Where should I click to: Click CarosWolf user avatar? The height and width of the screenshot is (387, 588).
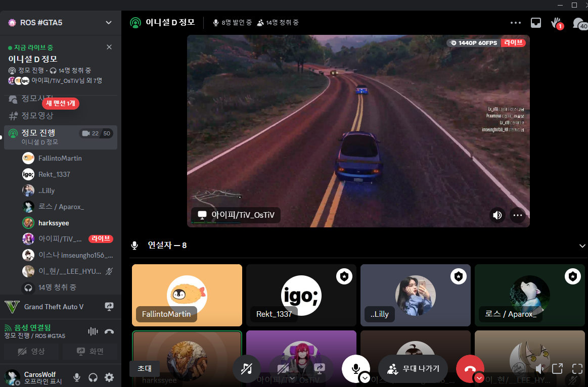pyautogui.click(x=12, y=377)
